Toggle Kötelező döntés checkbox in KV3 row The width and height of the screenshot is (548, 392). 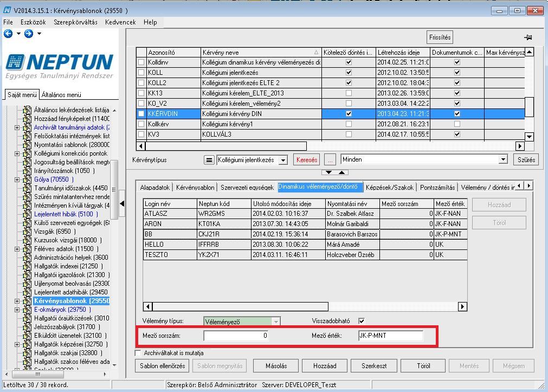click(349, 134)
